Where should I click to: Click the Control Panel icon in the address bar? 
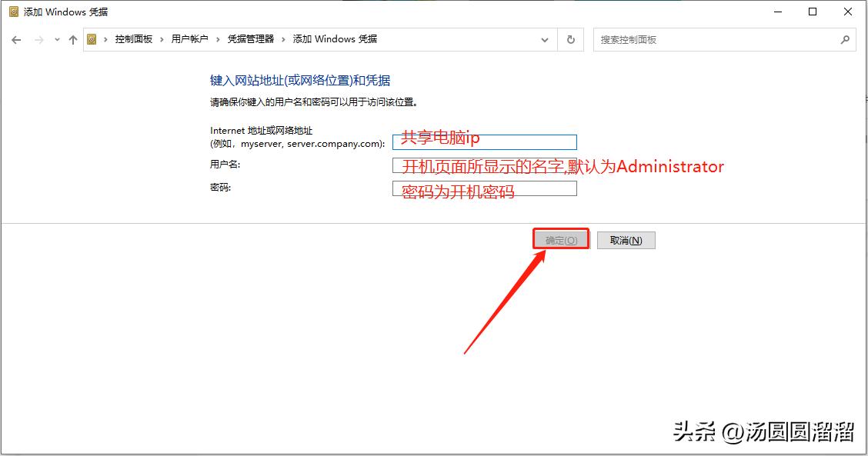click(92, 39)
